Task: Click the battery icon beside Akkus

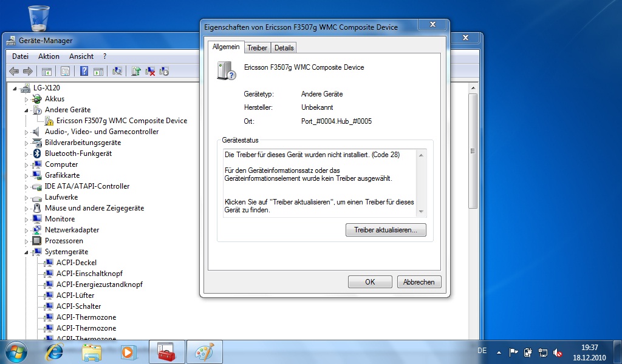Action: coord(37,99)
